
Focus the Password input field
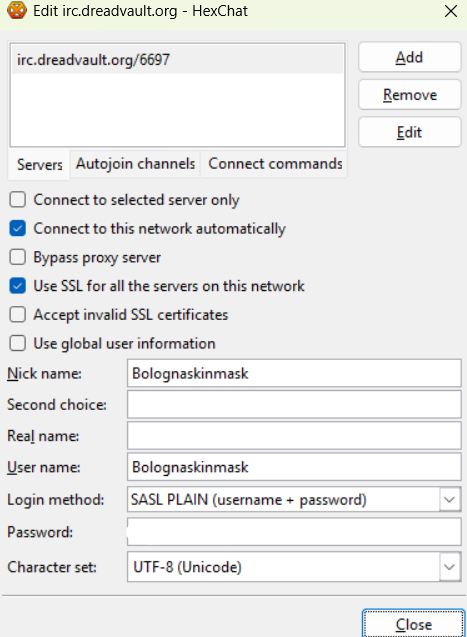[294, 532]
